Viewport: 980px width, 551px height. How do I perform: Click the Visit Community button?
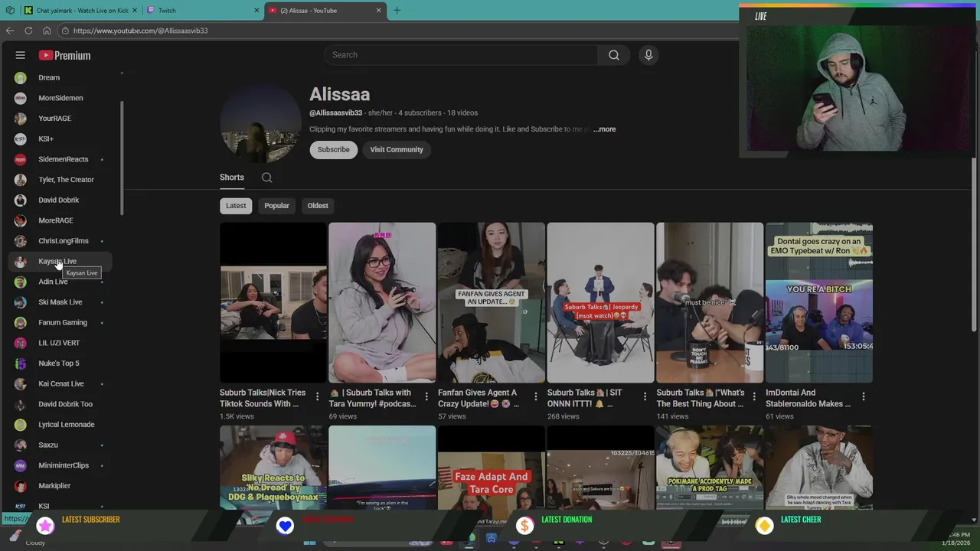click(x=397, y=150)
